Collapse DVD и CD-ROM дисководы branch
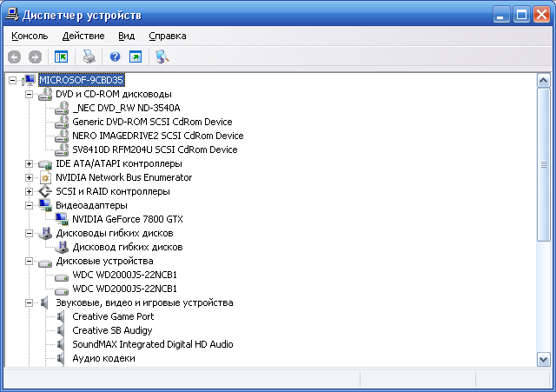Image resolution: width=556 pixels, height=392 pixels. (29, 94)
